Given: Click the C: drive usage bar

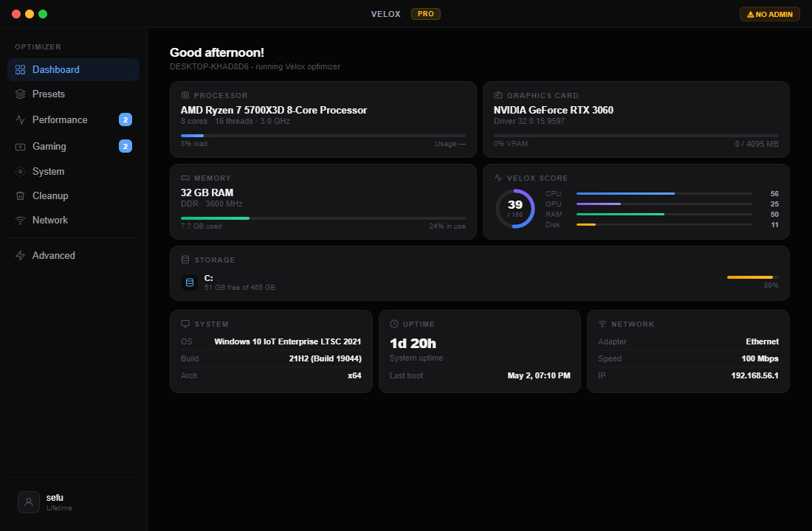Looking at the screenshot, I should point(752,277).
